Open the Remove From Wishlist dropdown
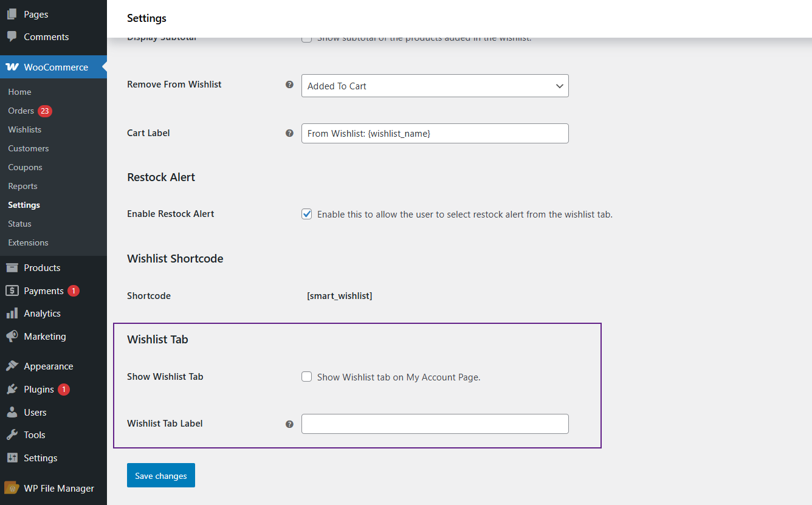812x505 pixels. (435, 86)
